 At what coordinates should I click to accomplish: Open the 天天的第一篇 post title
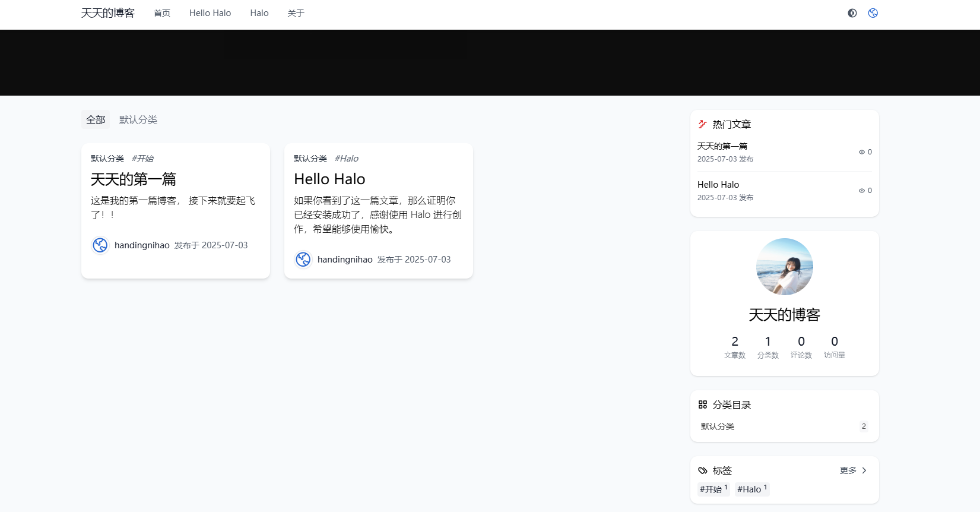(x=134, y=179)
